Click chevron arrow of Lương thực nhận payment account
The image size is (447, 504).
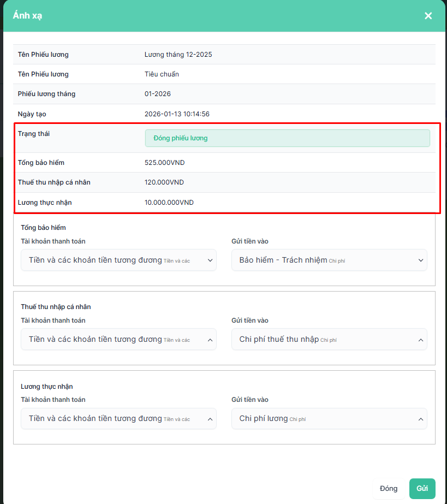[210, 419]
